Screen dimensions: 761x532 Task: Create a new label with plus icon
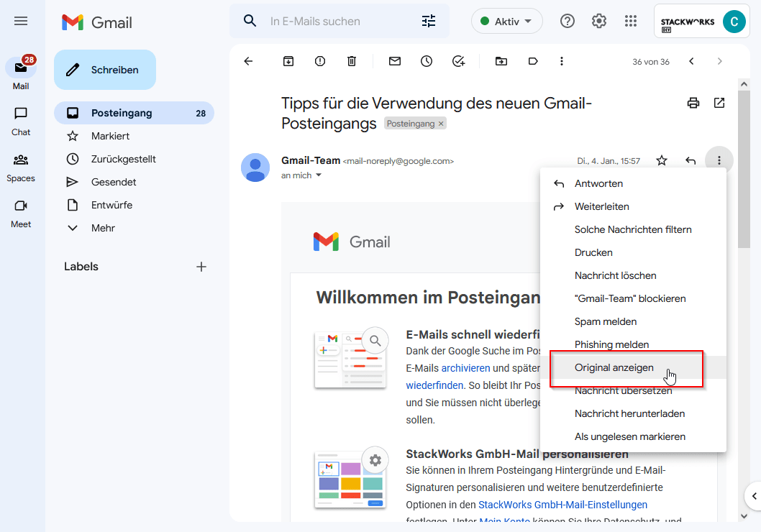point(201,267)
